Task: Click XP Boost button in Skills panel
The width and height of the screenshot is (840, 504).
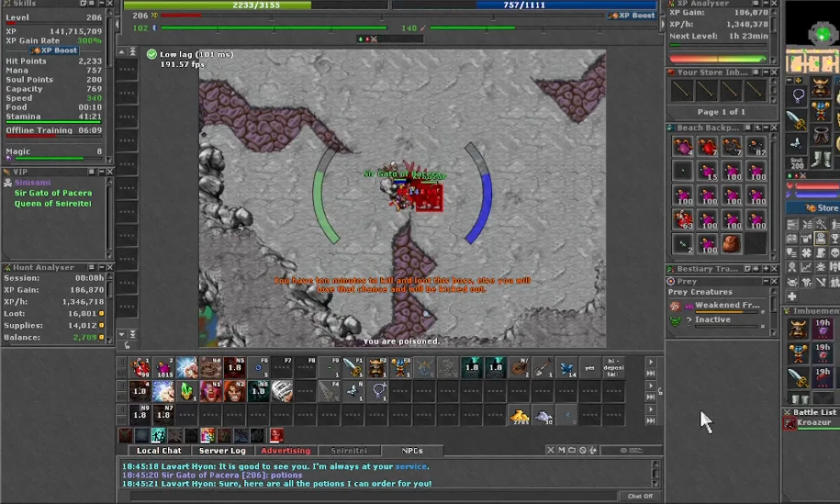Action: 55,50
